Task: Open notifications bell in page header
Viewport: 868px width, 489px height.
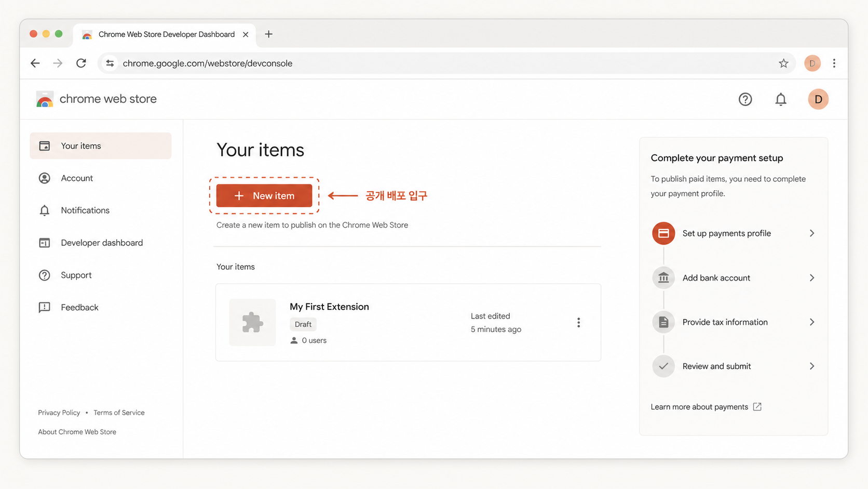Action: point(781,99)
